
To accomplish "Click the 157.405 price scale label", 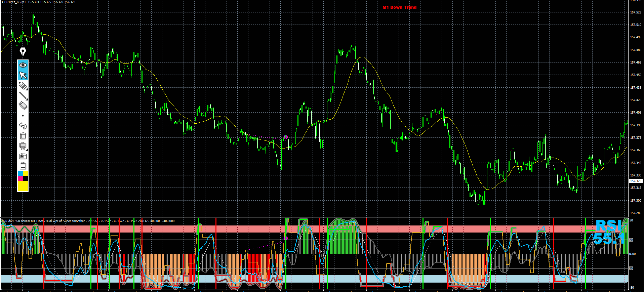I will [635, 113].
